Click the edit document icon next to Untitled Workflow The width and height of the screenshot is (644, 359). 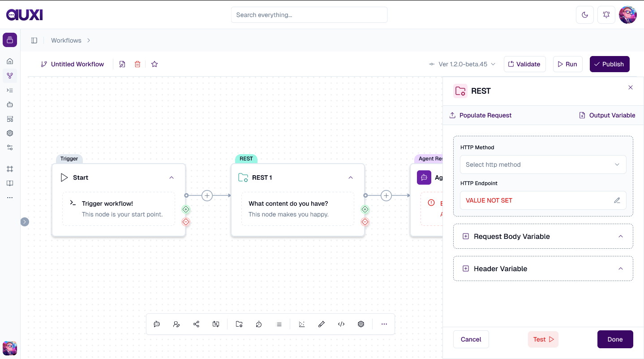[122, 64]
